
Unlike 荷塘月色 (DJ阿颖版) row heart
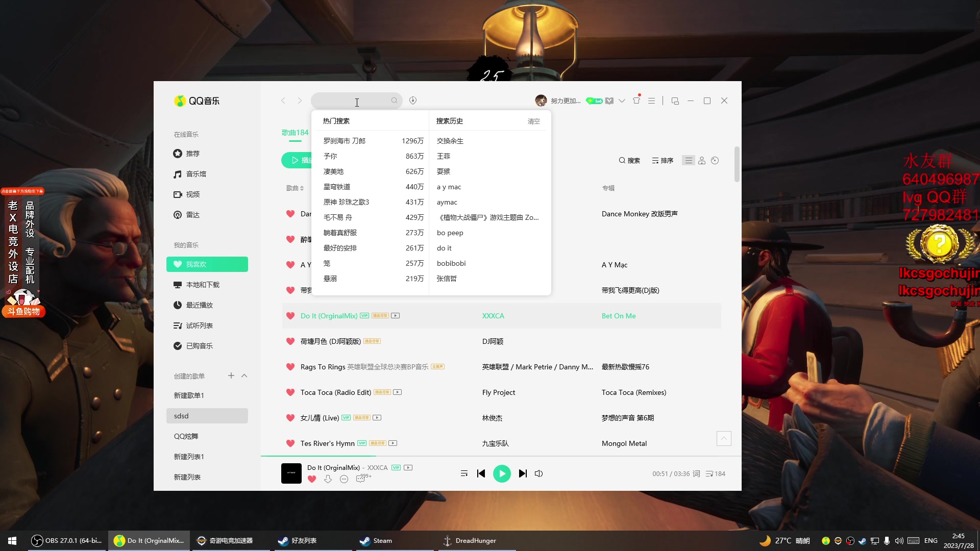(290, 341)
